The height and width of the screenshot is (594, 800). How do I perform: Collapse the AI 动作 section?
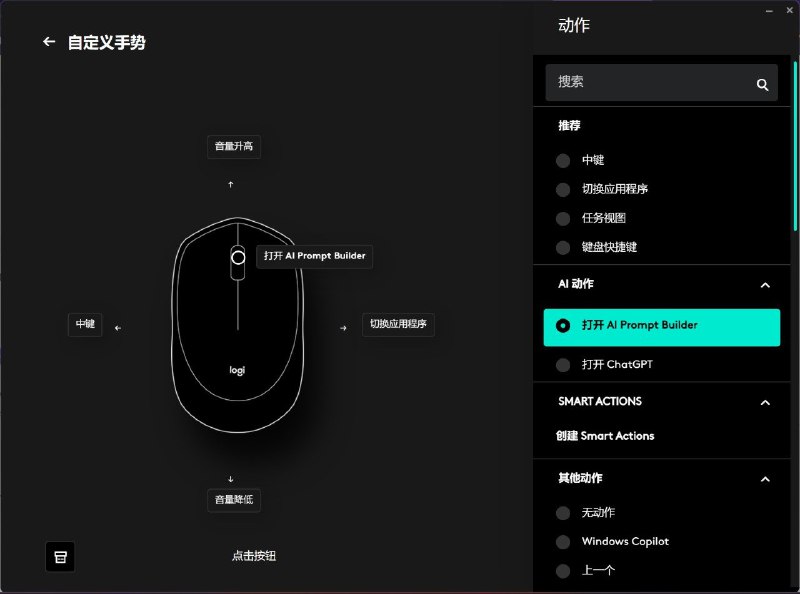point(765,285)
